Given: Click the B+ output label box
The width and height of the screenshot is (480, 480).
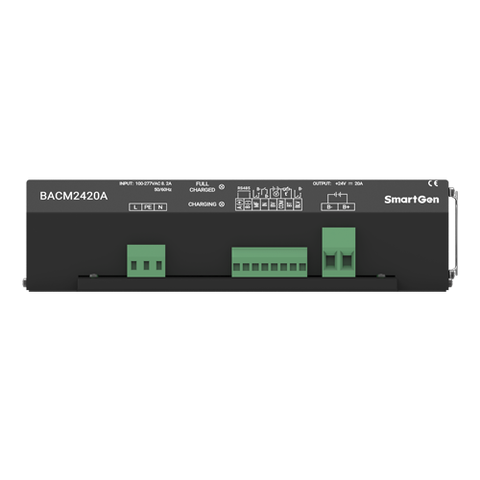Looking at the screenshot, I should [x=346, y=207].
